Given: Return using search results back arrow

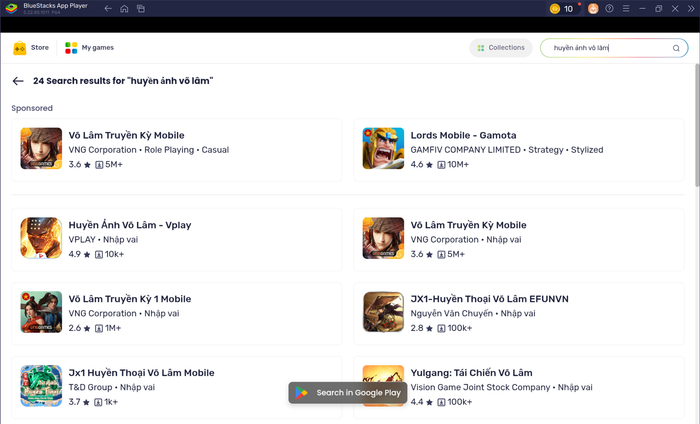Looking at the screenshot, I should (18, 81).
